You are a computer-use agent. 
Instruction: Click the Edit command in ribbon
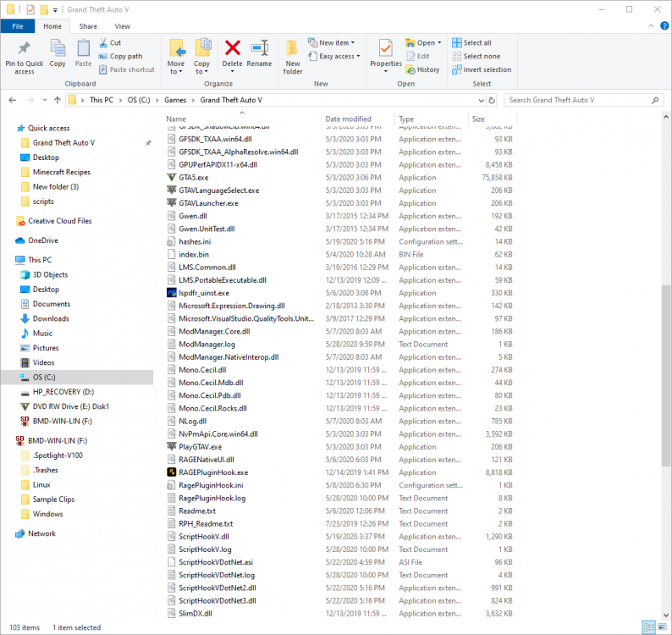pyautogui.click(x=418, y=56)
